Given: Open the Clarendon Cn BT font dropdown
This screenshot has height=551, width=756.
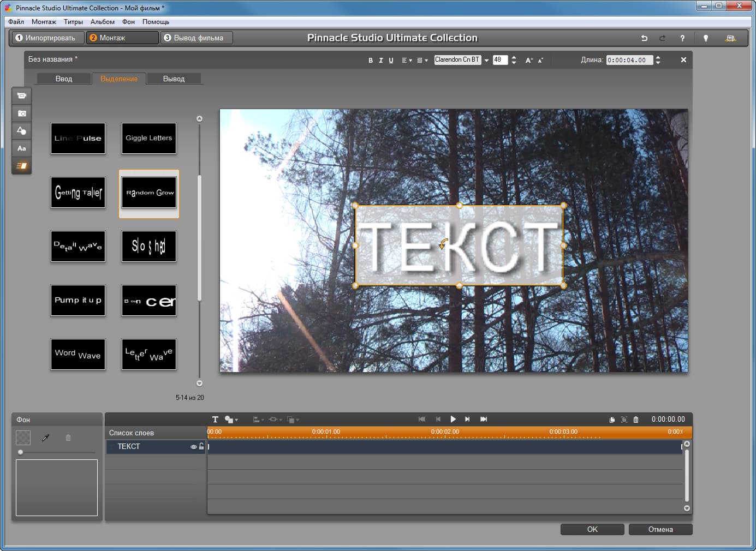Looking at the screenshot, I should tap(486, 61).
